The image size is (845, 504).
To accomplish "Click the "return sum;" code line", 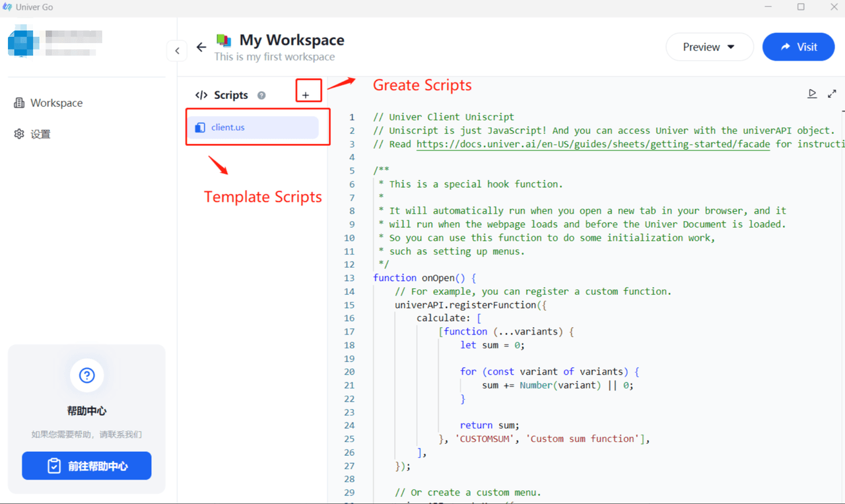I will (x=490, y=425).
